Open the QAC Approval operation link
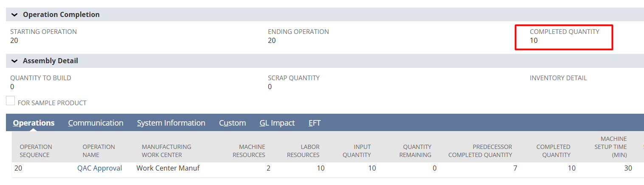The height and width of the screenshot is (185, 644). 99,168
